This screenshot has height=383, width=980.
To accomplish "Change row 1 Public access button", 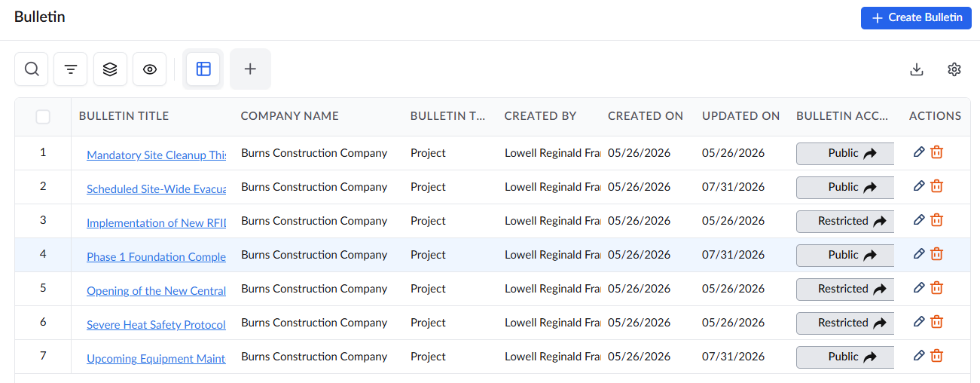I will point(845,153).
